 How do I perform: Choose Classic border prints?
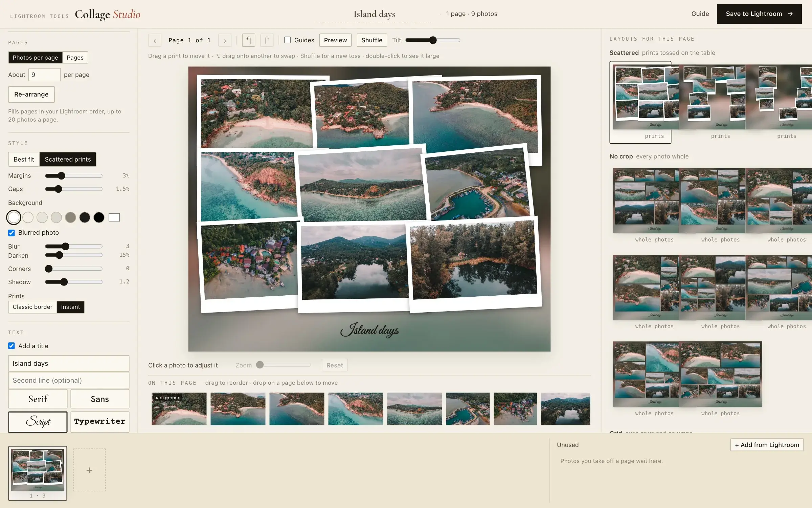pos(32,307)
